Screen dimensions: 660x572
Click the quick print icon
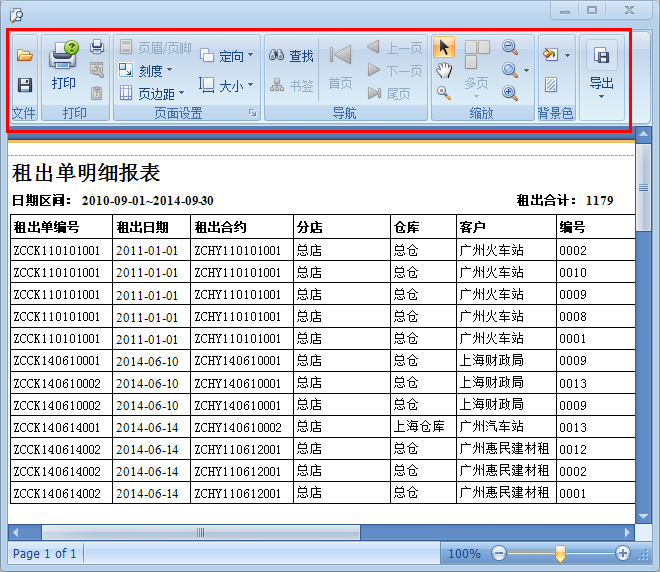tap(97, 47)
